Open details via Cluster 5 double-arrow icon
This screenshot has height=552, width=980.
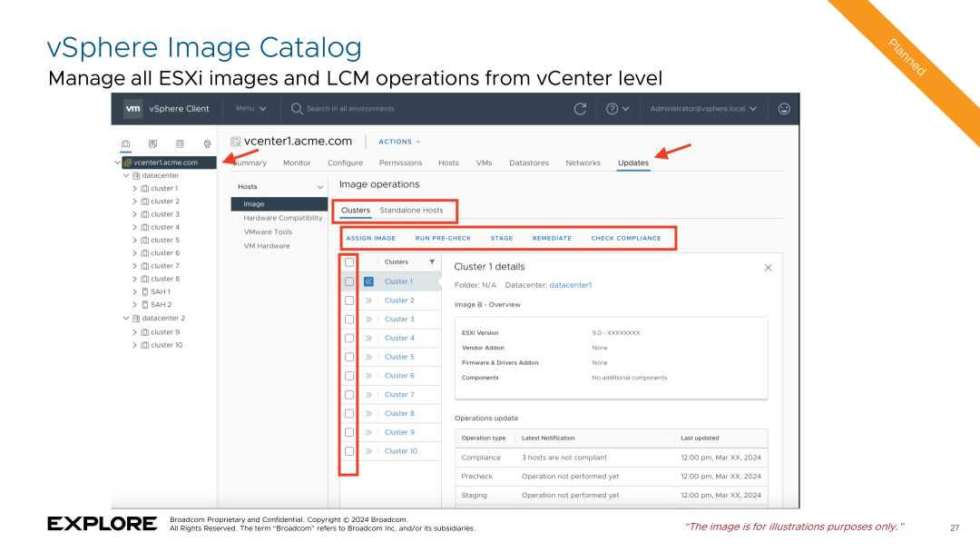pos(368,357)
